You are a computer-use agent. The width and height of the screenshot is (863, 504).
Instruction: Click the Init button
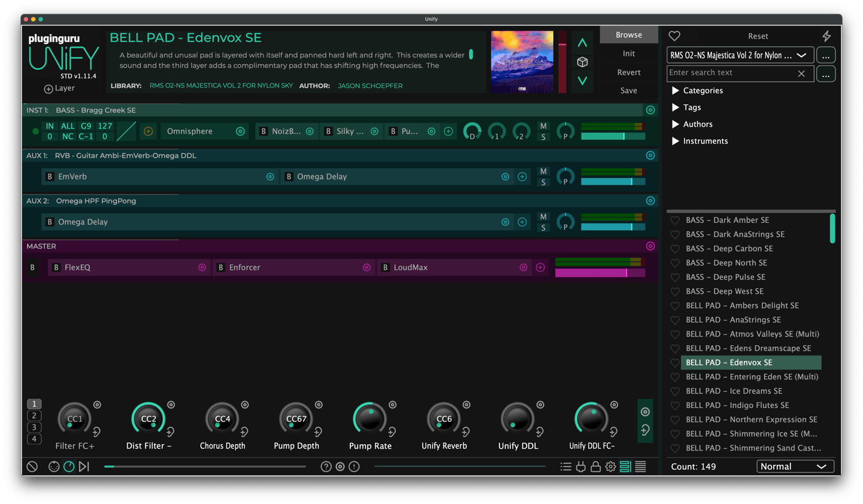[629, 54]
